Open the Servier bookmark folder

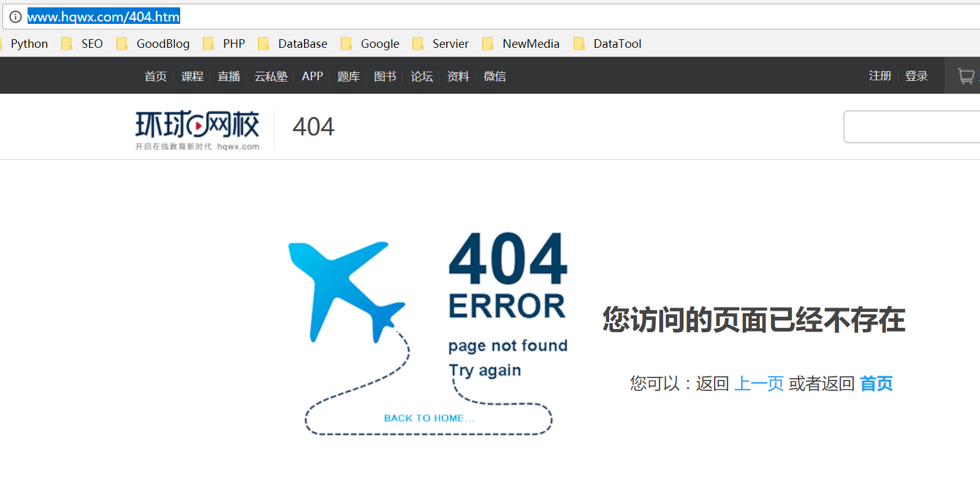(441, 44)
